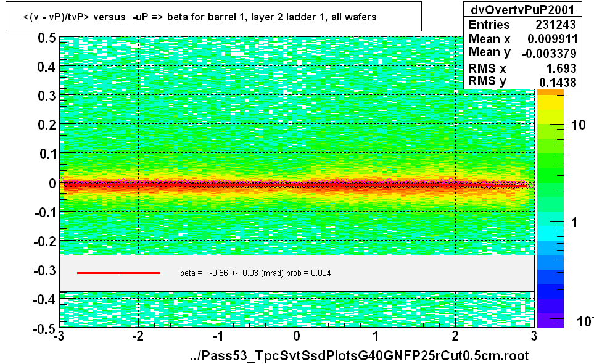Click the RMS x 1.693 row
The height and width of the screenshot is (364, 594).
522,68
